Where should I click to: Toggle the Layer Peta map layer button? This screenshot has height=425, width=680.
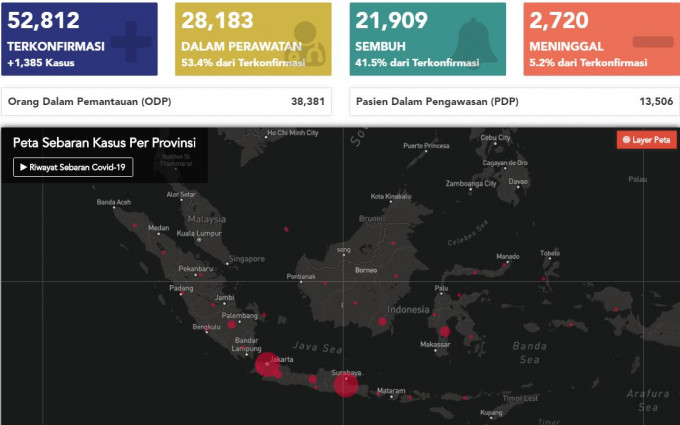646,140
